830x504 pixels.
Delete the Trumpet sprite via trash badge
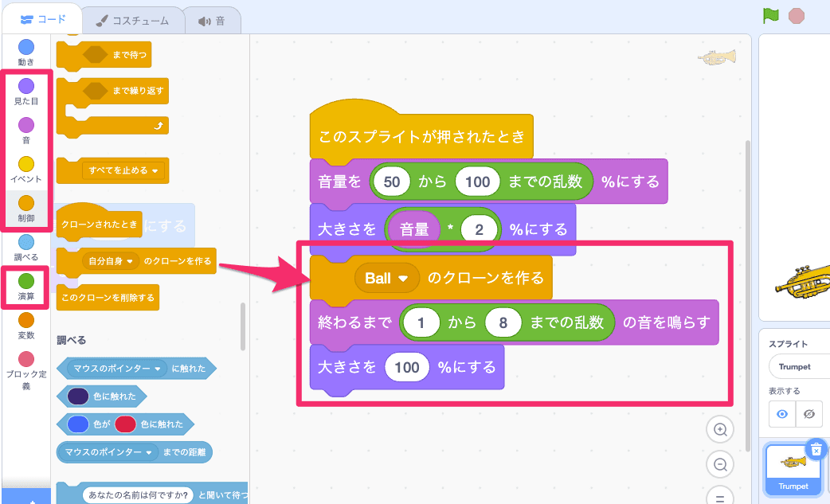(x=816, y=450)
